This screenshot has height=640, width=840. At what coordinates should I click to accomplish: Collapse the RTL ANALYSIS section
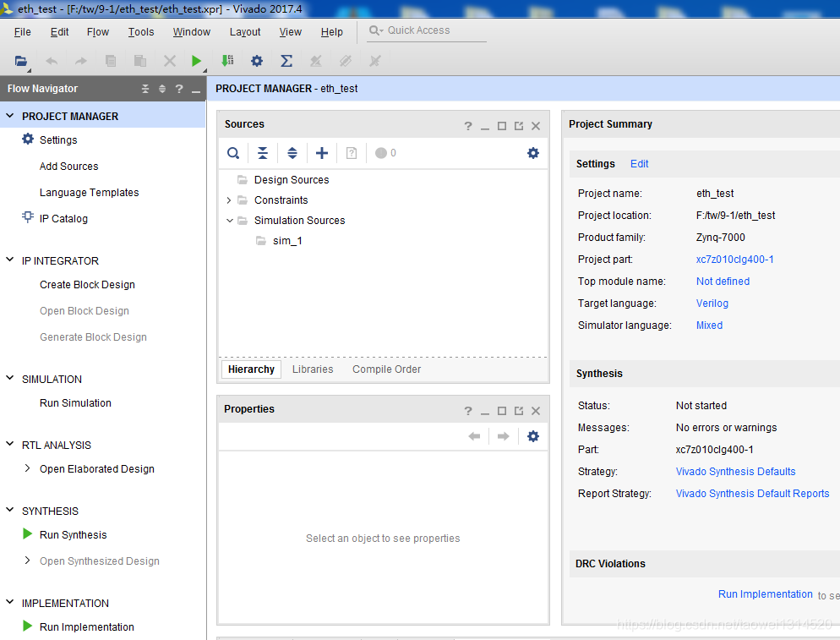[9, 444]
